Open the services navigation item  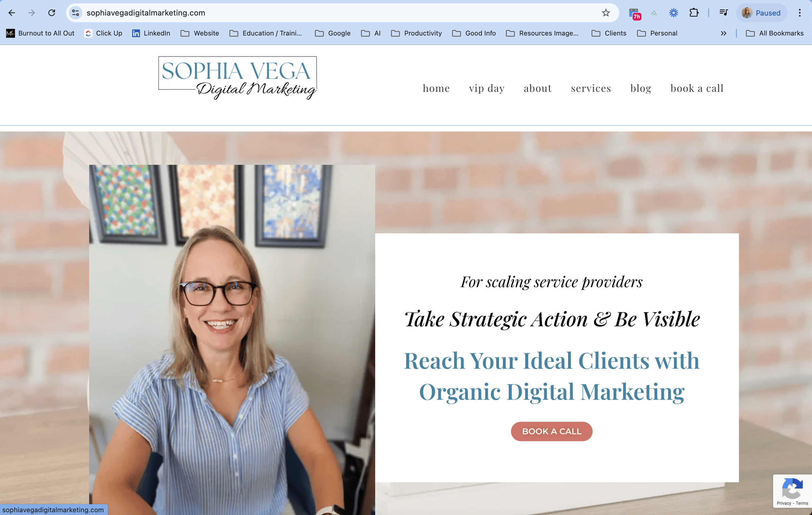591,88
